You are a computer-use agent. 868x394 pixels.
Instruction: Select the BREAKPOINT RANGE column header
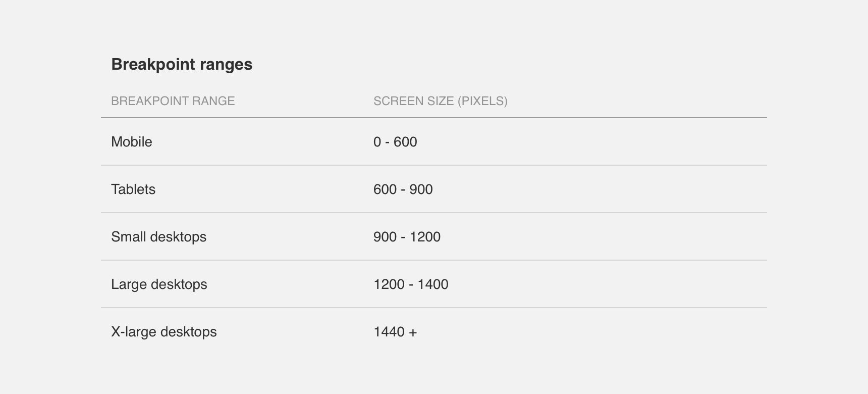click(173, 101)
